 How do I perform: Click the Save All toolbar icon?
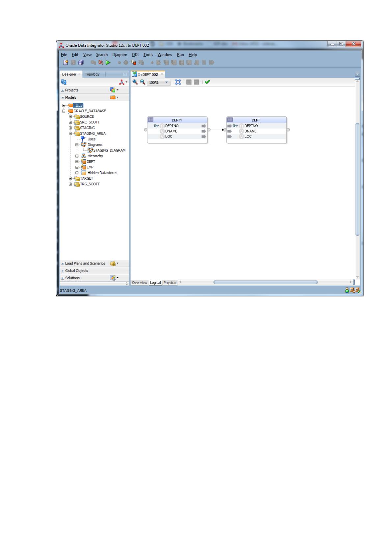click(x=81, y=62)
